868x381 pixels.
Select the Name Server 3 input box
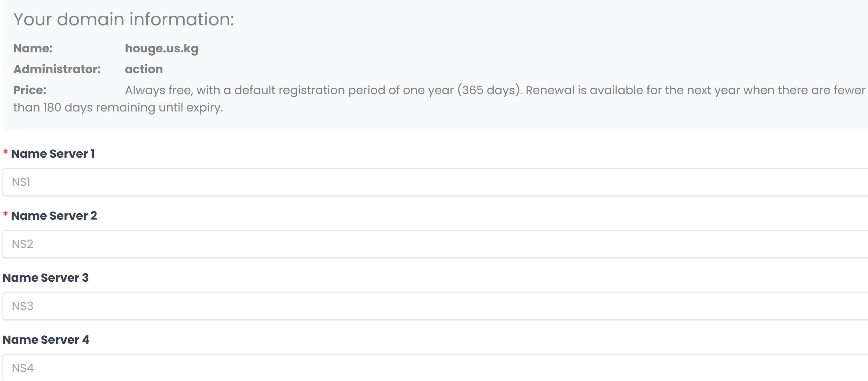[435, 306]
